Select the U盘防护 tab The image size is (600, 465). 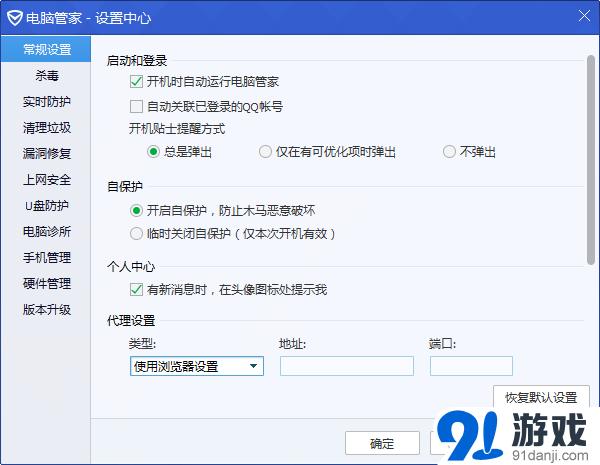[x=46, y=206]
